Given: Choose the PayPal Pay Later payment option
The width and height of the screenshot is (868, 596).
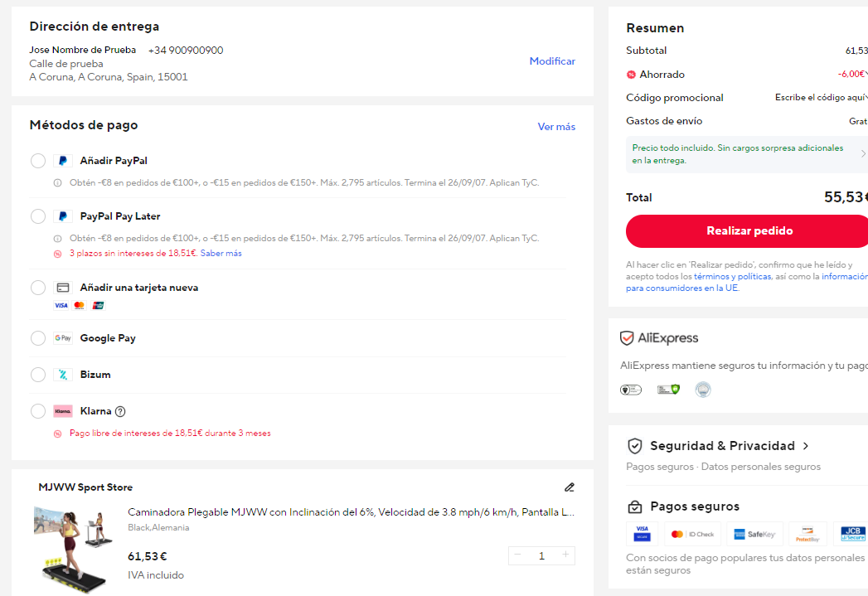Looking at the screenshot, I should (x=38, y=216).
